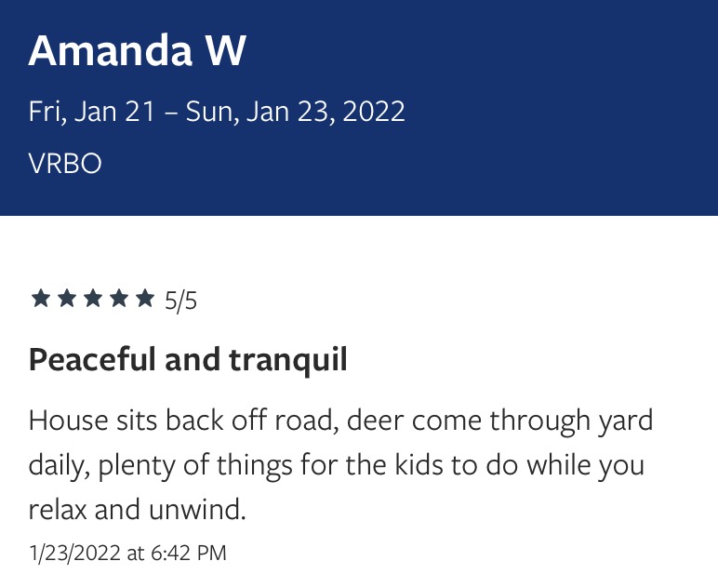Select the third rating star
Screen dimensions: 718x588
click(x=92, y=299)
